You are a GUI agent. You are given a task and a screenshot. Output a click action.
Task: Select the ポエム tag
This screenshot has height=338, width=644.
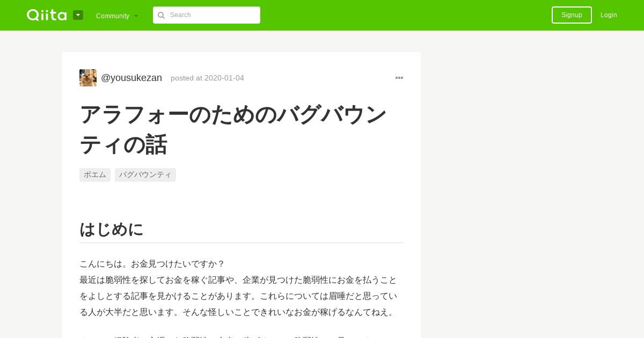point(95,175)
